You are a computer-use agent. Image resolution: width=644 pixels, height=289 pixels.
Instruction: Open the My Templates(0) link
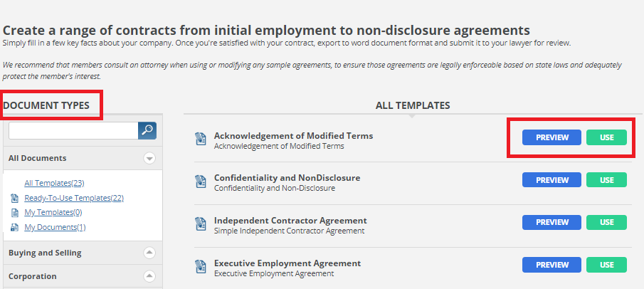[x=53, y=212]
